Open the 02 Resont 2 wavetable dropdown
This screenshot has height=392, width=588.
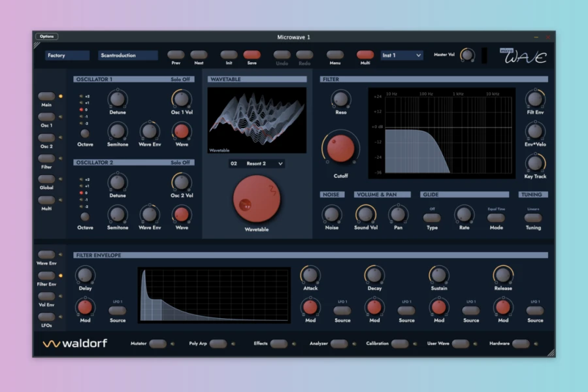257,163
